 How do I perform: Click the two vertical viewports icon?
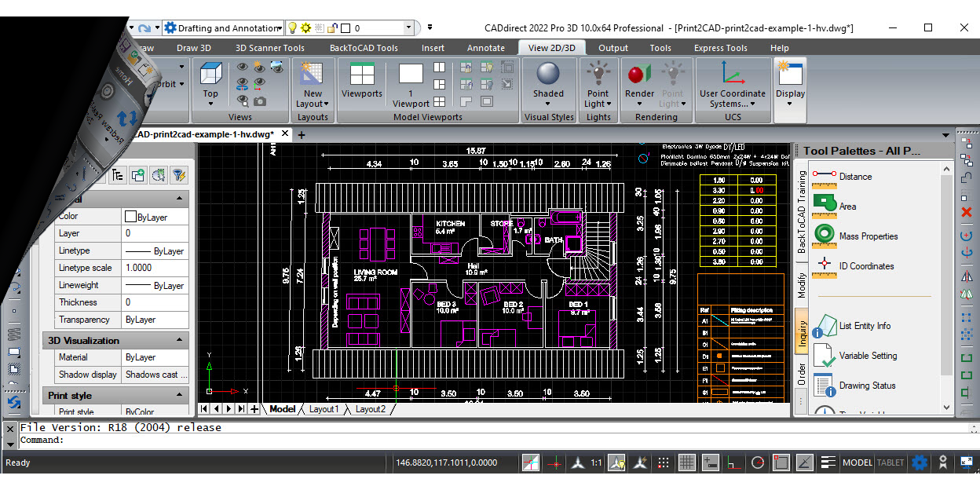(439, 68)
